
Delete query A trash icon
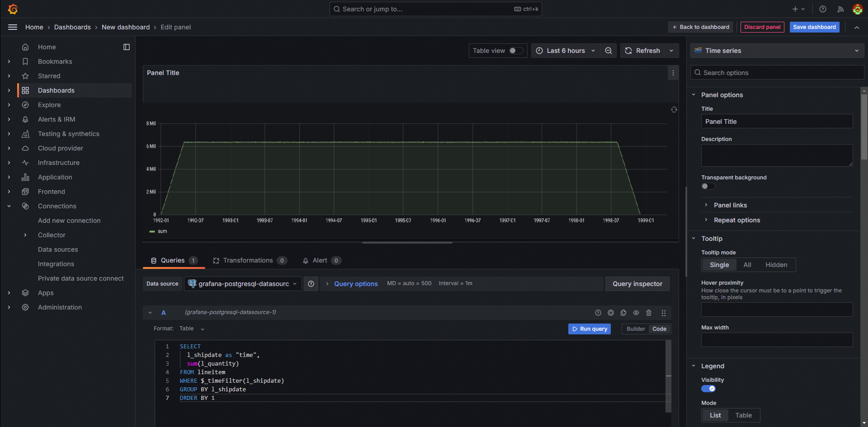click(x=649, y=313)
